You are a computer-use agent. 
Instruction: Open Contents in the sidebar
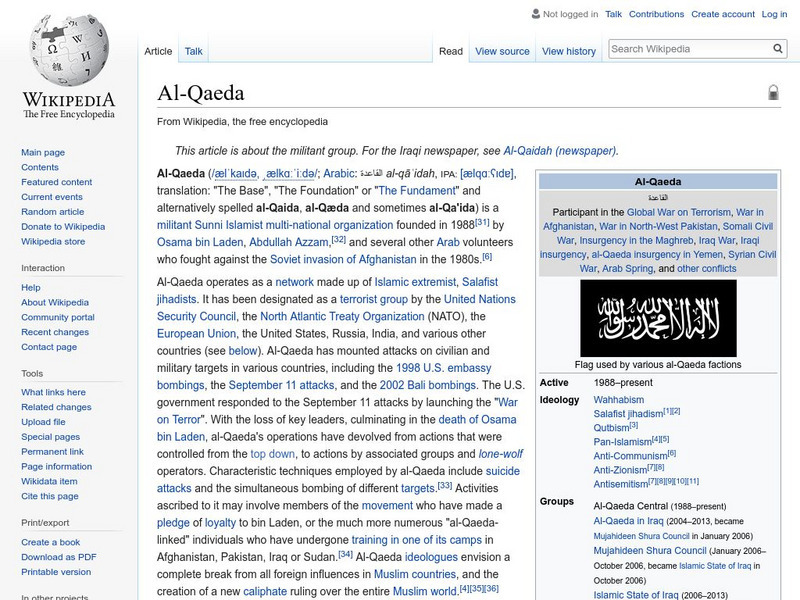click(40, 167)
